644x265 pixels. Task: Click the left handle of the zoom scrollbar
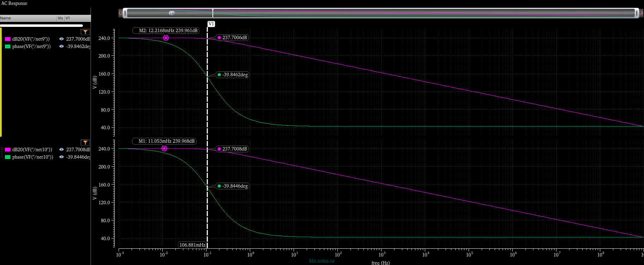point(125,13)
